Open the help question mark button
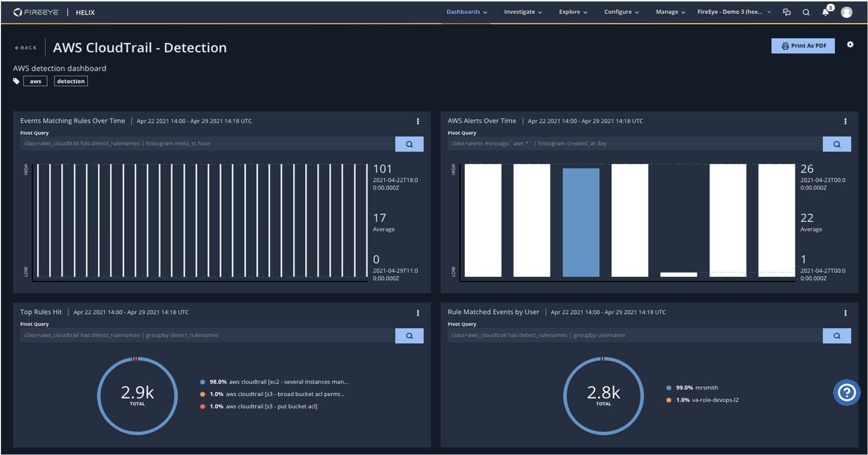 [847, 393]
